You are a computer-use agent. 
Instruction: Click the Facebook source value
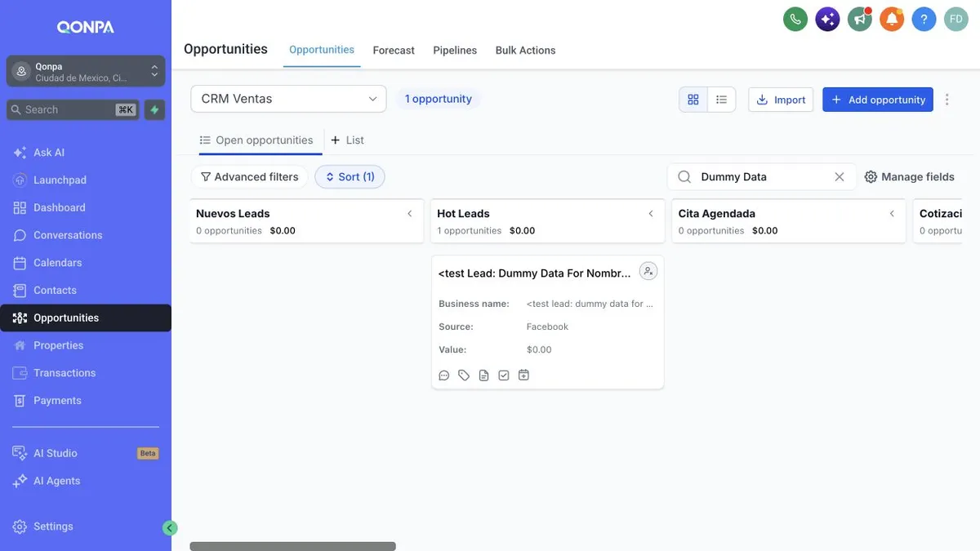point(547,327)
